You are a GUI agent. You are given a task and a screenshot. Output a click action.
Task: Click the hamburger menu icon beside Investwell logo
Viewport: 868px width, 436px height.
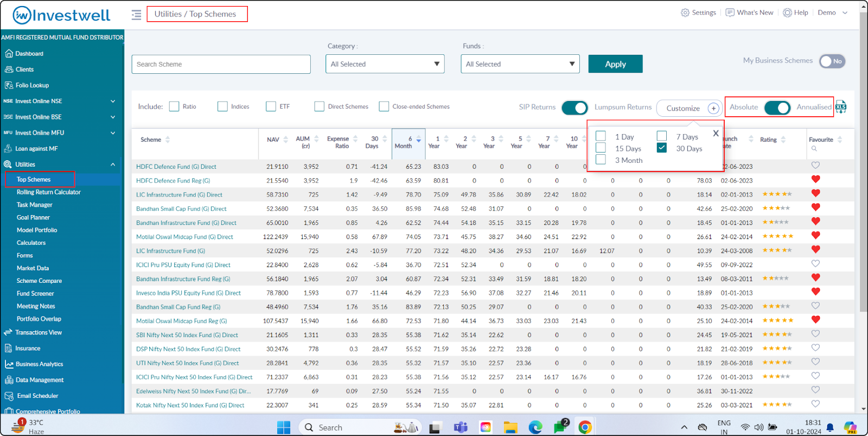136,15
